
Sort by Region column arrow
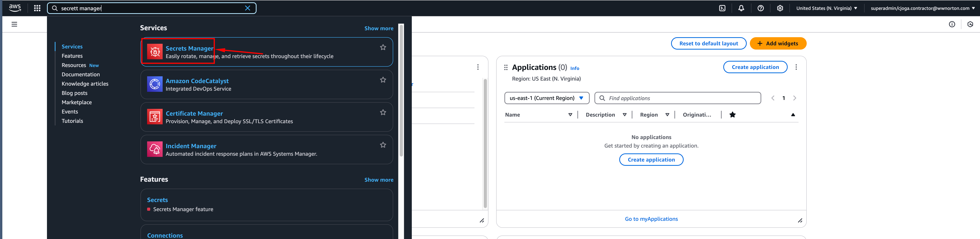tap(667, 115)
